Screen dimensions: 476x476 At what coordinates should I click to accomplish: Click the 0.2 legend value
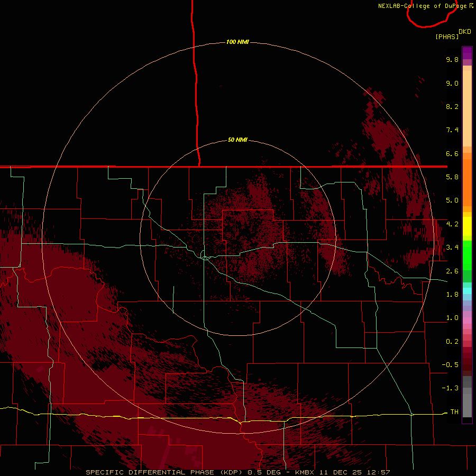(452, 342)
